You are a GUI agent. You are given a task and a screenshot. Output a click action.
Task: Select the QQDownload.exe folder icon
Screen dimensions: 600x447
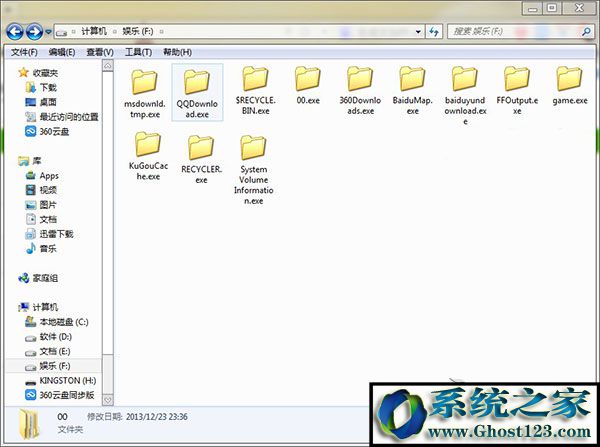pos(197,82)
